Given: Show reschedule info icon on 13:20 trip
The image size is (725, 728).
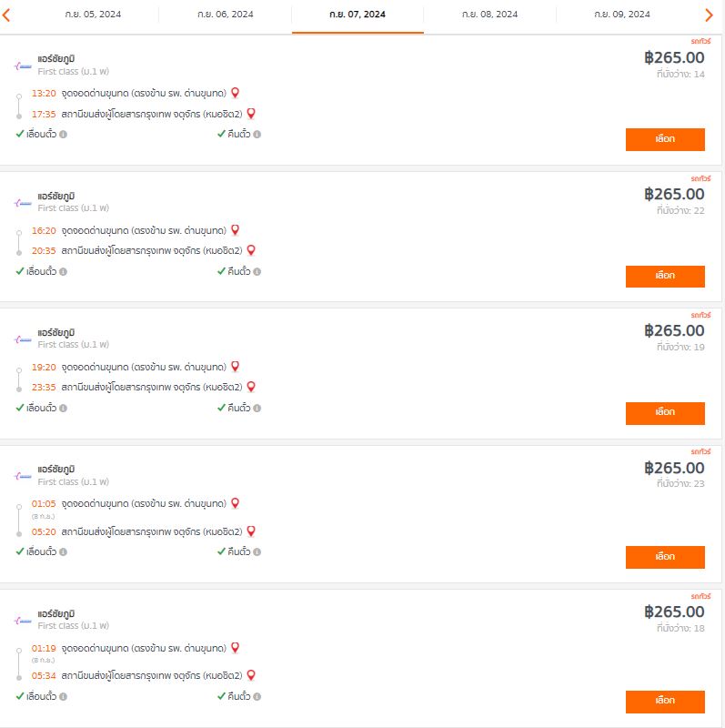Looking at the screenshot, I should [63, 134].
